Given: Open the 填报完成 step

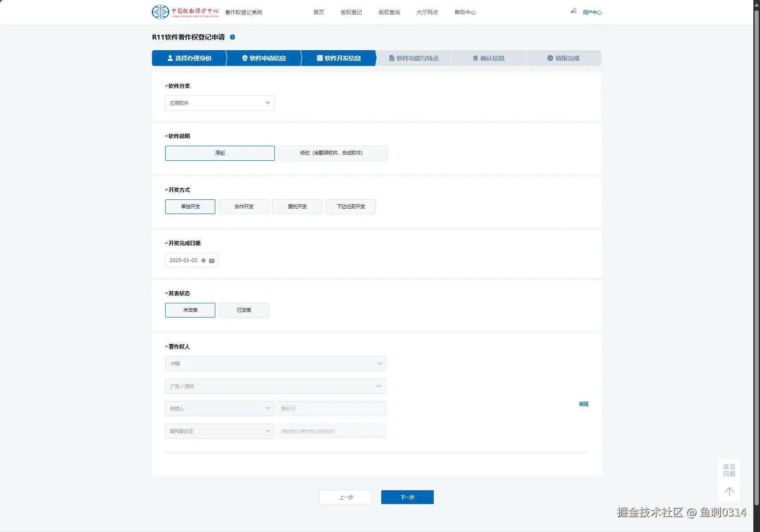Looking at the screenshot, I should [x=563, y=58].
